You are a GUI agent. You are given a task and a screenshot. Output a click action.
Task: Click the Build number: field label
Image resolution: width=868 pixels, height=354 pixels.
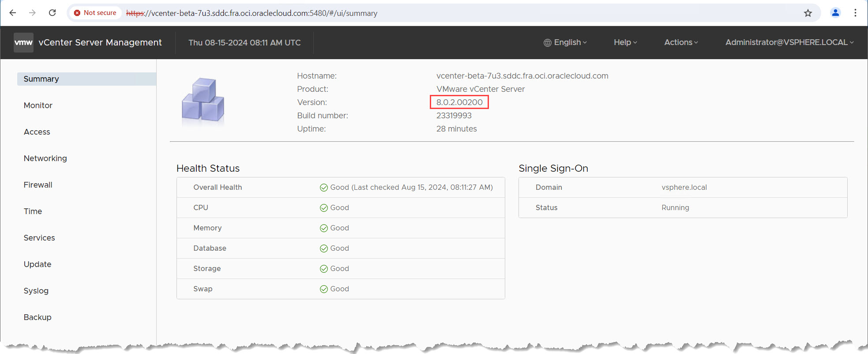click(323, 116)
